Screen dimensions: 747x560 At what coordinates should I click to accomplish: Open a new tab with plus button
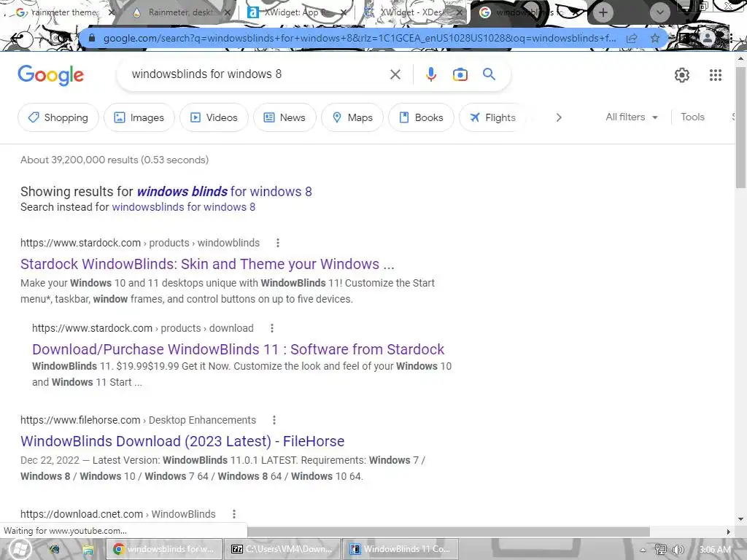603,12
